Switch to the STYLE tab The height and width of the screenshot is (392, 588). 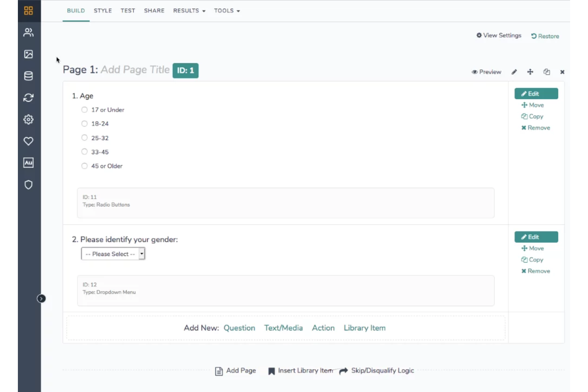[x=103, y=11]
